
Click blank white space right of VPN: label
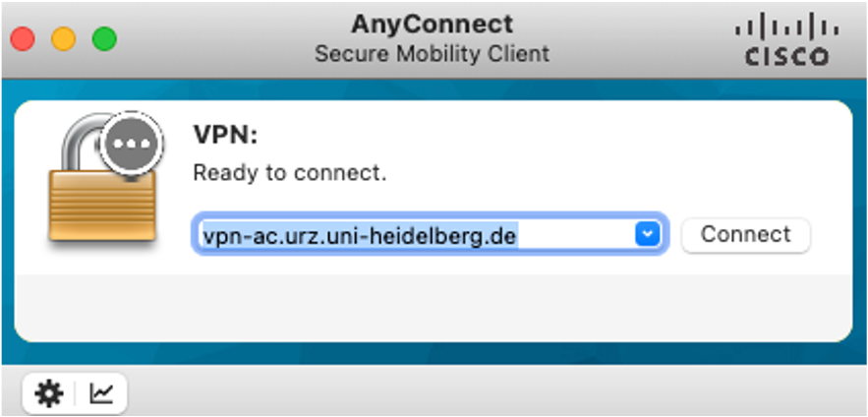553,135
